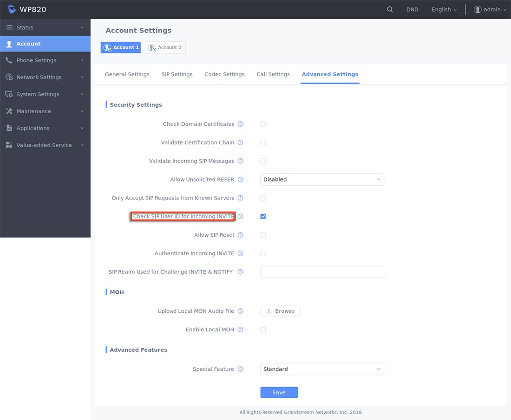Expand the Status sidebar chevron
The image size is (511, 420).
click(x=82, y=28)
